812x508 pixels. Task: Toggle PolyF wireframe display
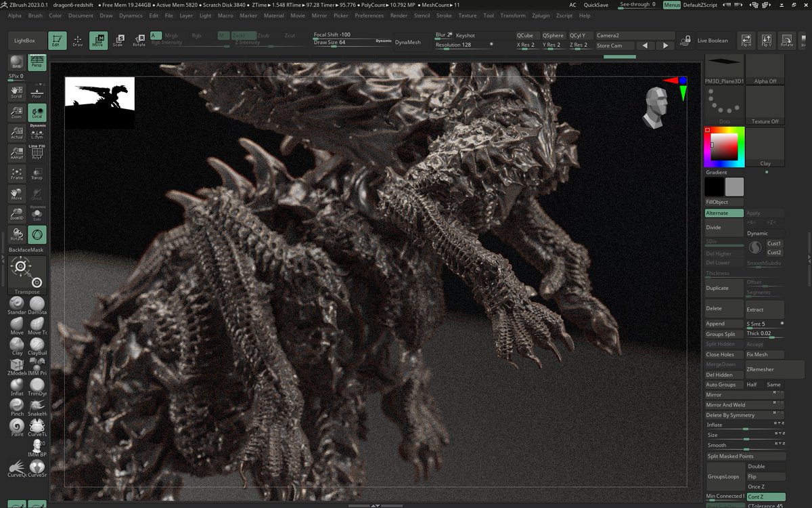[37, 153]
